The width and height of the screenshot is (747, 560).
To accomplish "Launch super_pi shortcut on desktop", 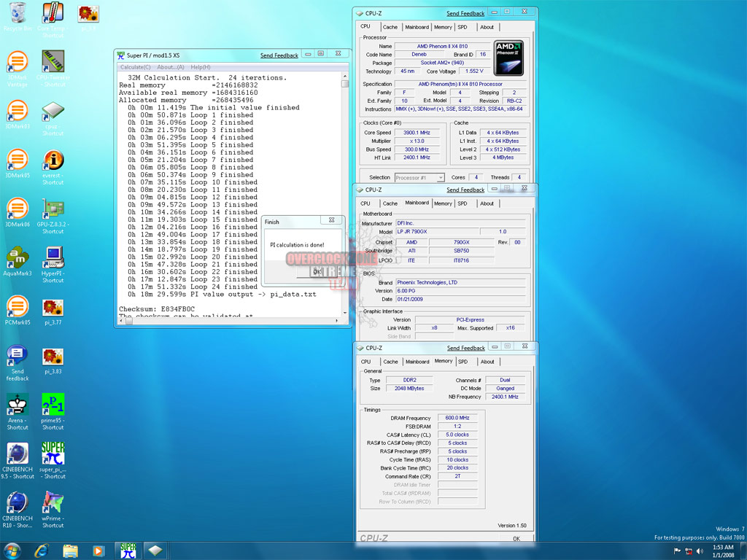I will click(x=53, y=461).
